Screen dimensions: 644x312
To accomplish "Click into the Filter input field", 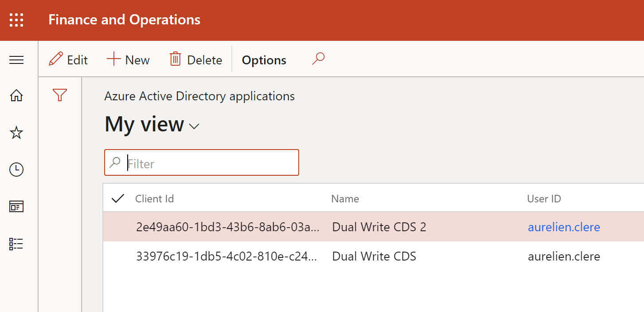I will pos(211,164).
